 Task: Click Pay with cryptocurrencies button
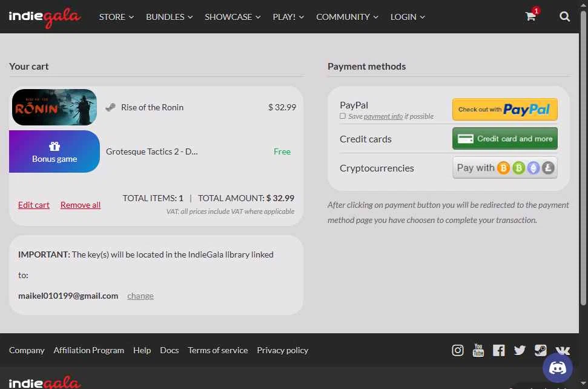point(505,168)
